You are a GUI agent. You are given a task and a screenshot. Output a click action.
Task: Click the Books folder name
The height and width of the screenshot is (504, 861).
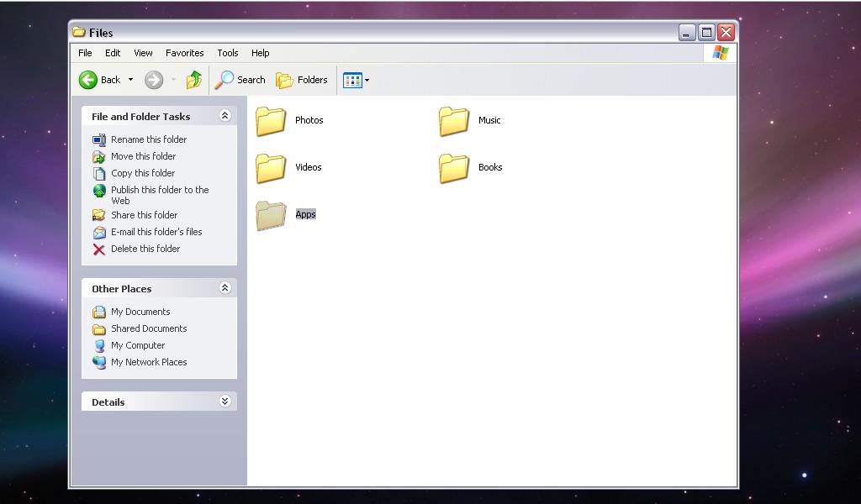pos(490,167)
